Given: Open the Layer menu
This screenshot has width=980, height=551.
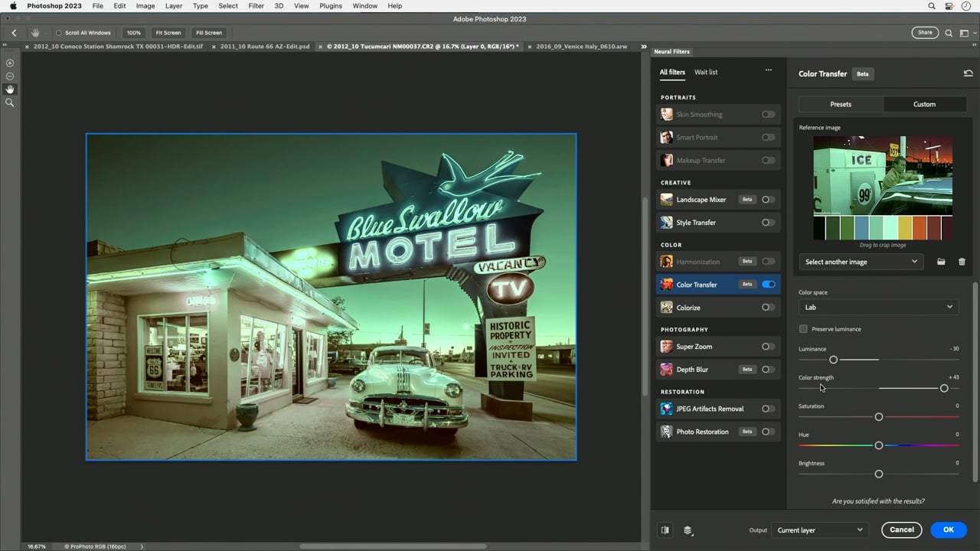Looking at the screenshot, I should (x=174, y=5).
